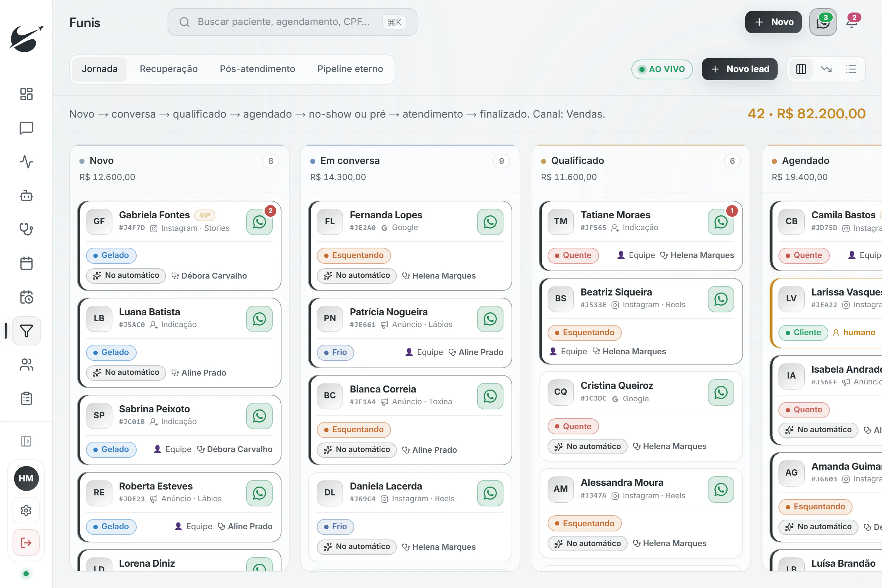Viewport: 882px width, 588px height.
Task: Open the calendar-clock schedule sidebar icon
Action: 26,297
